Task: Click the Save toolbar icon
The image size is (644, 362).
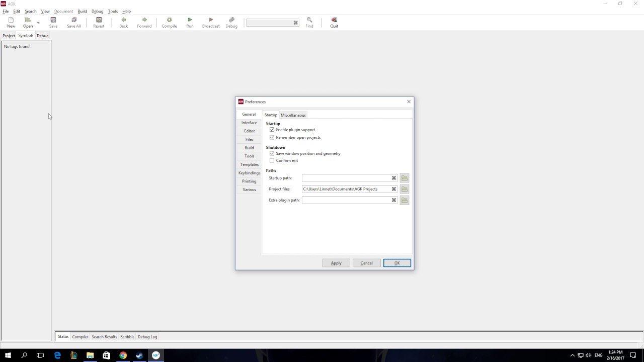Action: [x=53, y=23]
